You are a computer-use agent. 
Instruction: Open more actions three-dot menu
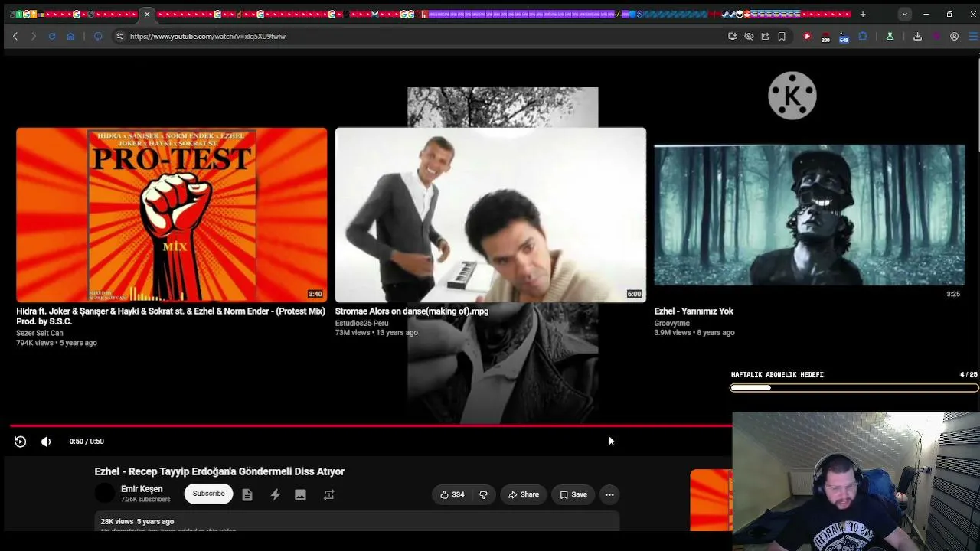pos(609,495)
